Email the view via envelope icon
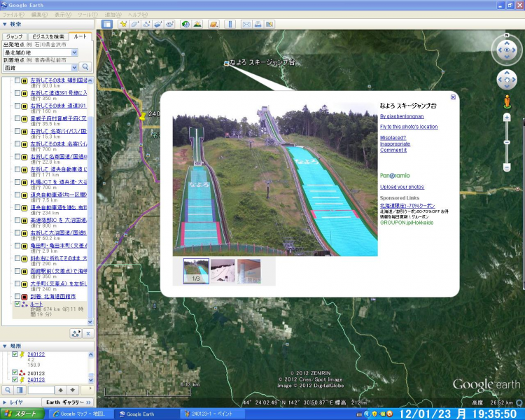Screen dimensions: 525x420 (246, 24)
